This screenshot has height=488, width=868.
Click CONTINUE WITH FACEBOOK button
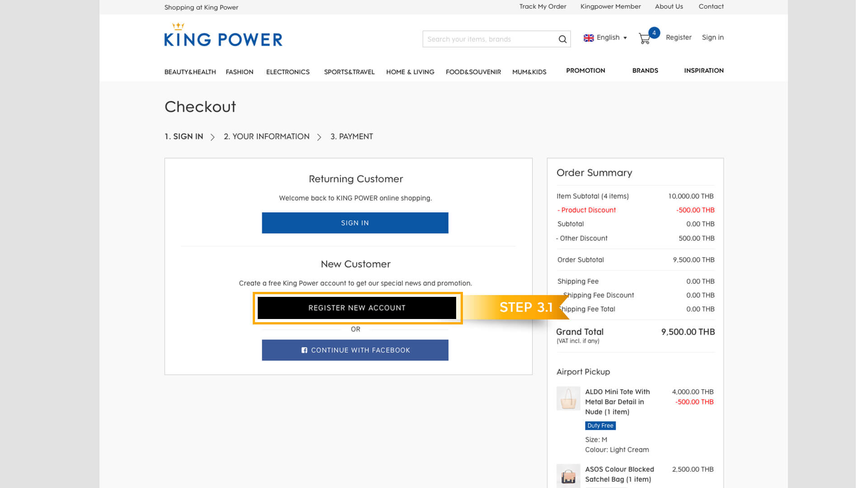tap(355, 350)
